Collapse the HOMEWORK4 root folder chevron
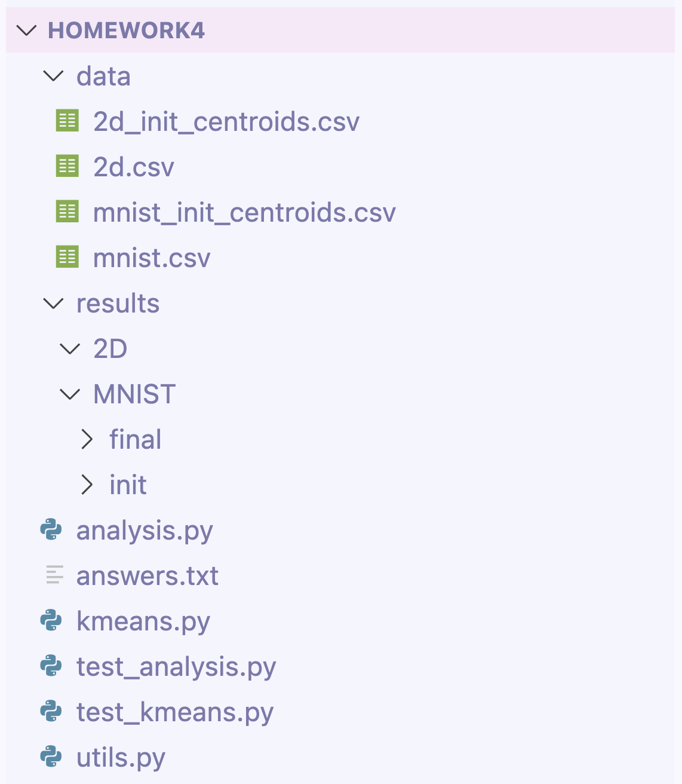The image size is (682, 784). 27,30
